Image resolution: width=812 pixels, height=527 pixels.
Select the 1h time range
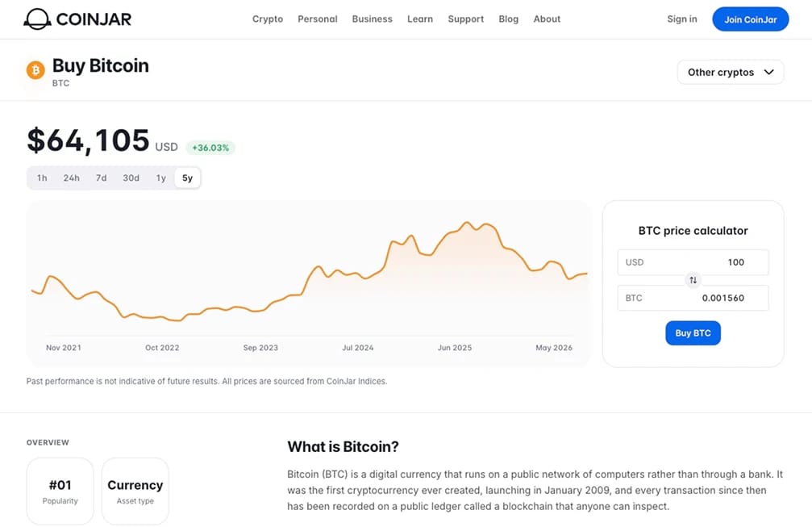click(42, 178)
